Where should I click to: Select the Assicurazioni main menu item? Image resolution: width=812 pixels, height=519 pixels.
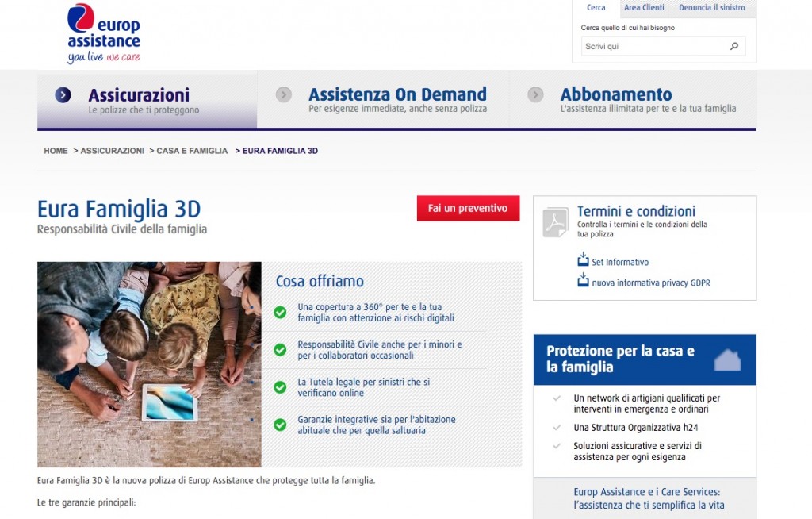click(x=139, y=95)
